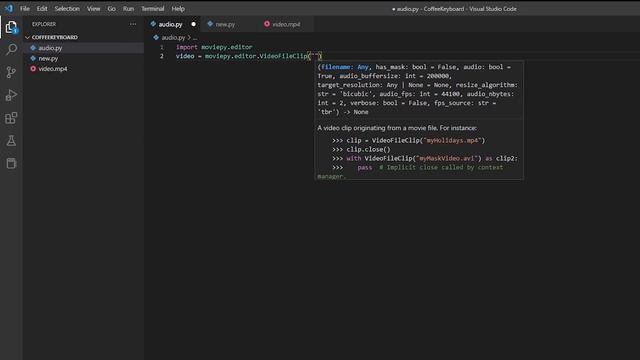This screenshot has height=360, width=640.
Task: Open the Search view icon
Action: pyautogui.click(x=11, y=49)
